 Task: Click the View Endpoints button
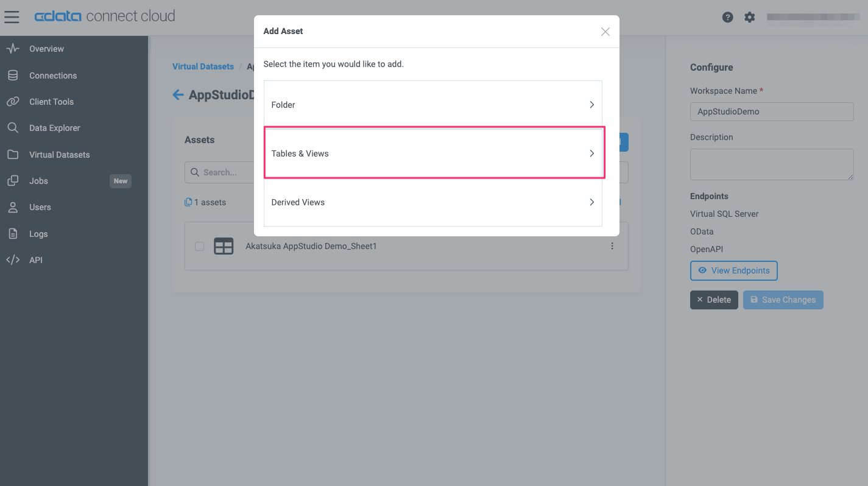click(x=733, y=270)
